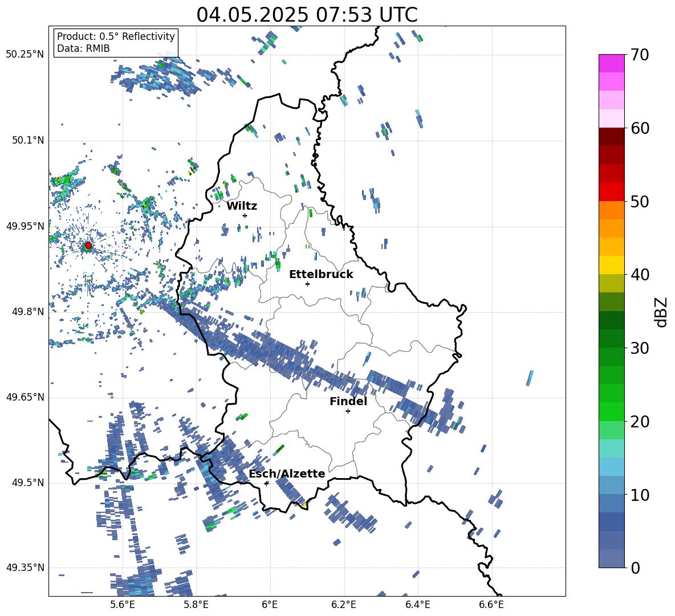The width and height of the screenshot is (675, 616).
Task: Click the 6.2°E longitude label
Action: click(x=344, y=605)
